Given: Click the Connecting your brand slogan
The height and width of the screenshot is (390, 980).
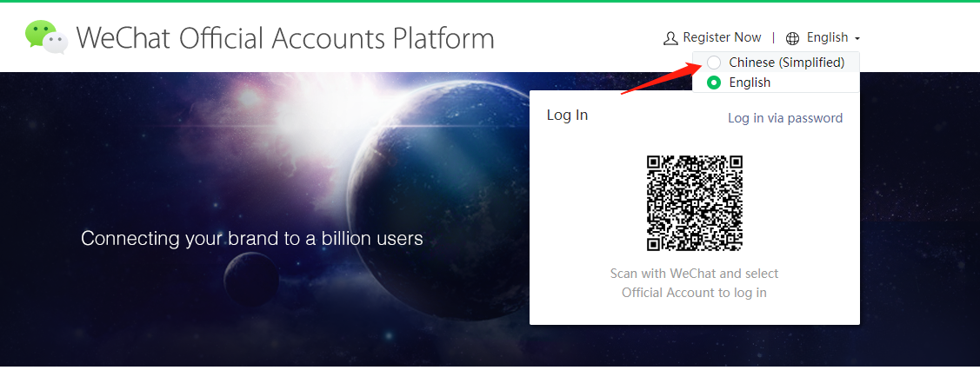Looking at the screenshot, I should [252, 238].
